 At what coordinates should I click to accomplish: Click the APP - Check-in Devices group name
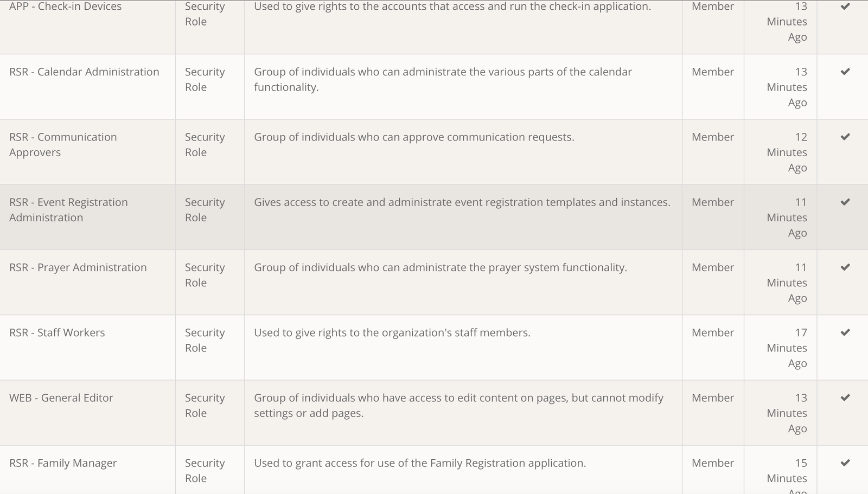point(65,7)
